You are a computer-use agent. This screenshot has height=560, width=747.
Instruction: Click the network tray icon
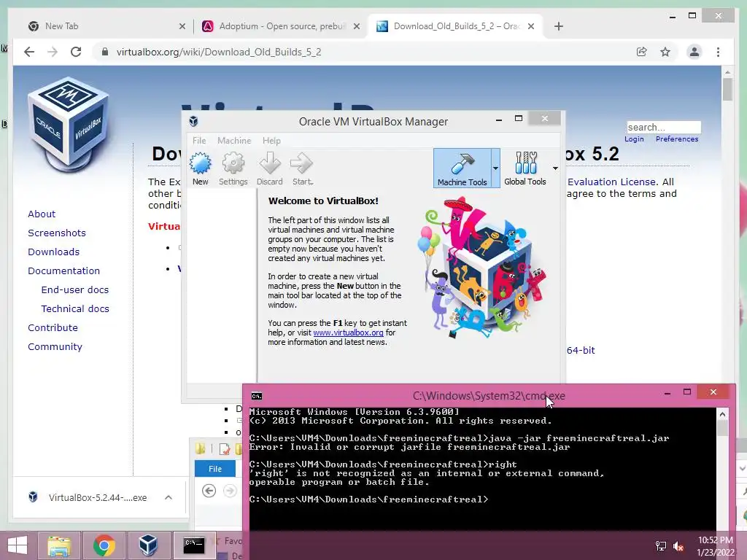click(x=660, y=546)
